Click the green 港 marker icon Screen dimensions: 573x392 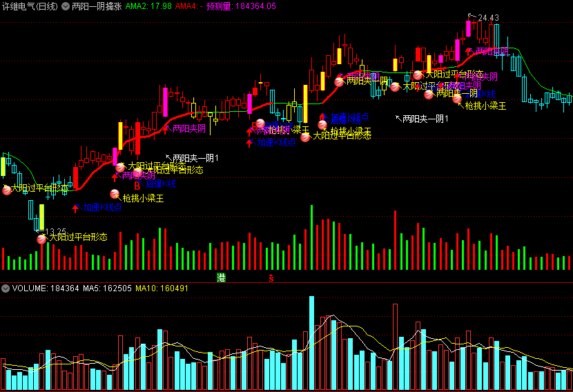(221, 277)
